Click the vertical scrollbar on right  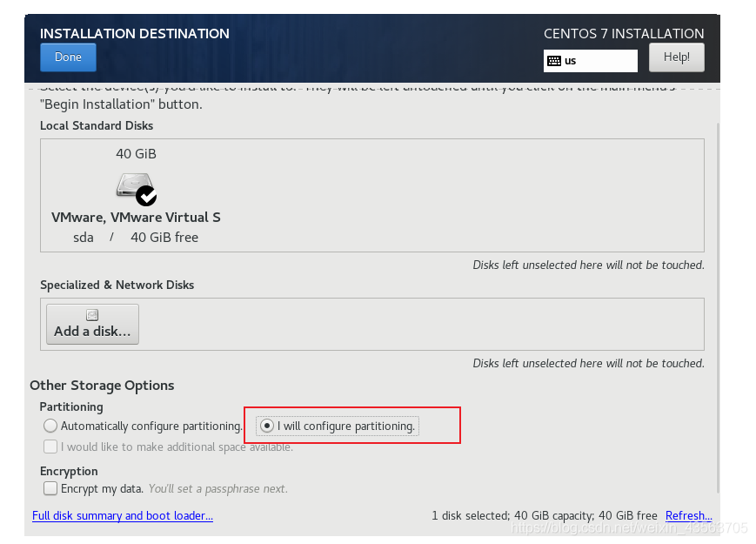[718, 309]
